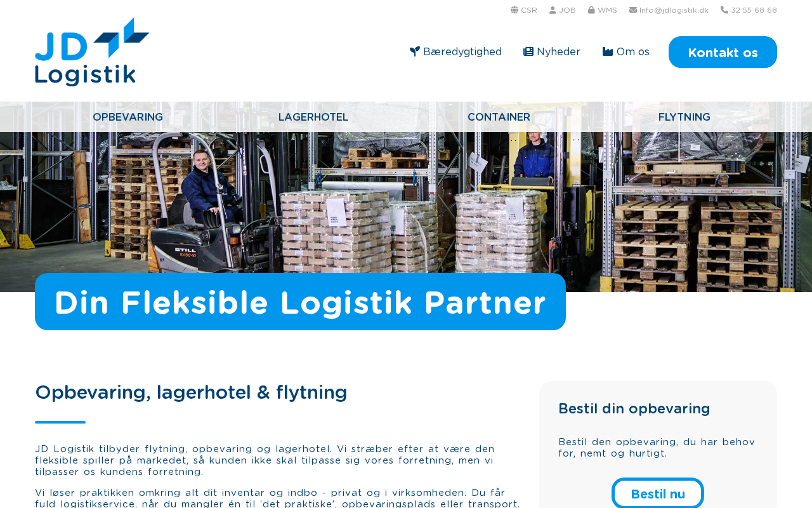Click the Kontakt os button
The width and height of the screenshot is (812, 508).
click(723, 52)
